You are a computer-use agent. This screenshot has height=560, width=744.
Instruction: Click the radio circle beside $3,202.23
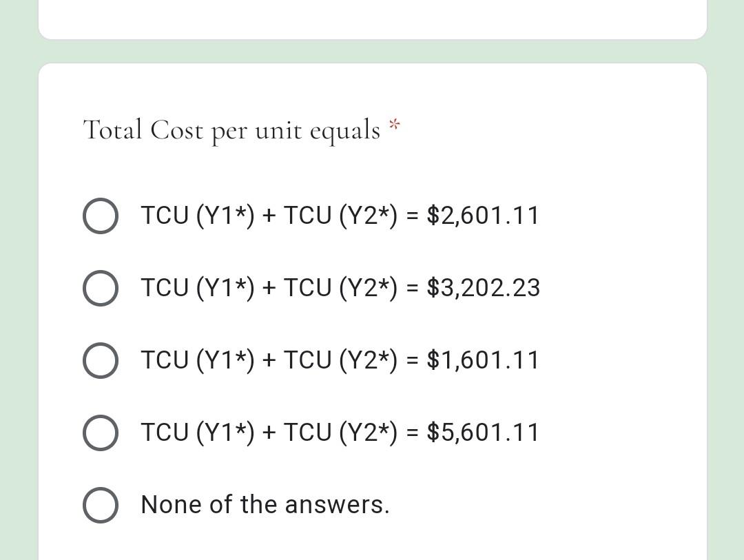(x=100, y=288)
